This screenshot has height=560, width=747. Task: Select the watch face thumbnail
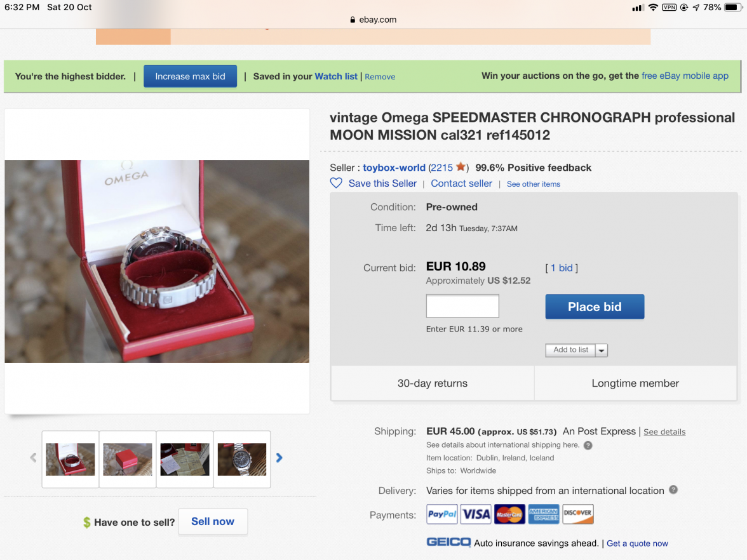[x=242, y=459]
